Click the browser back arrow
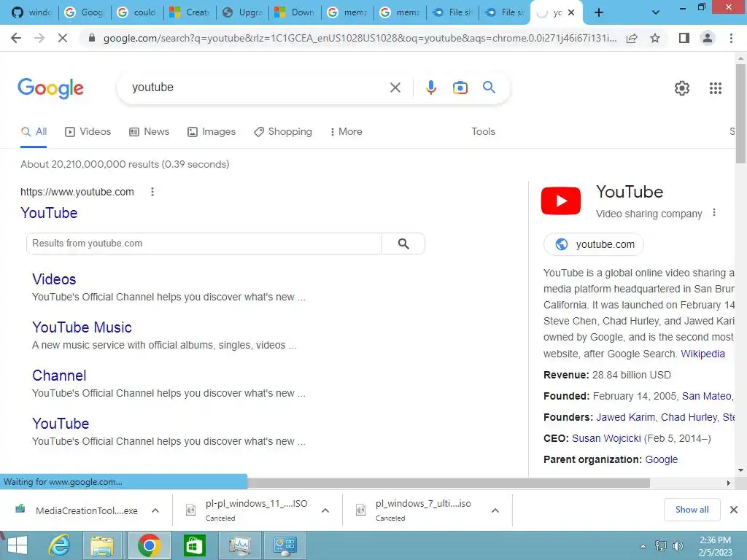 (x=16, y=38)
